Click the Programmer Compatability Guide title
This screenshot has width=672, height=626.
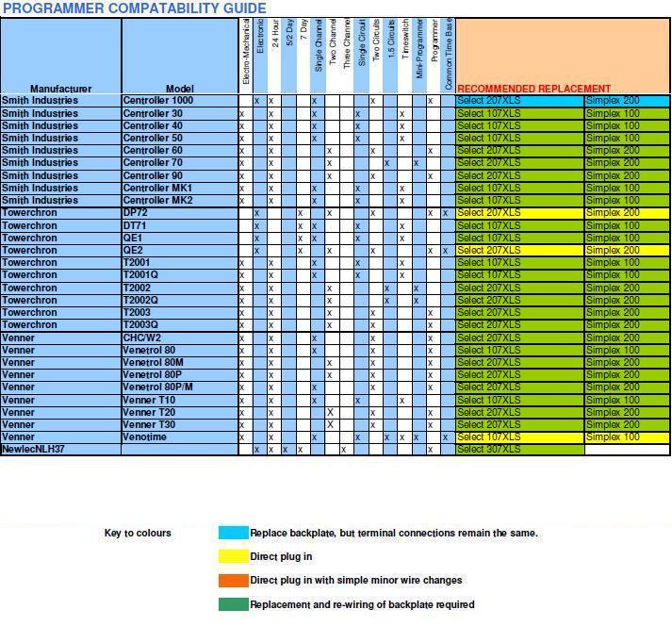pyautogui.click(x=134, y=8)
